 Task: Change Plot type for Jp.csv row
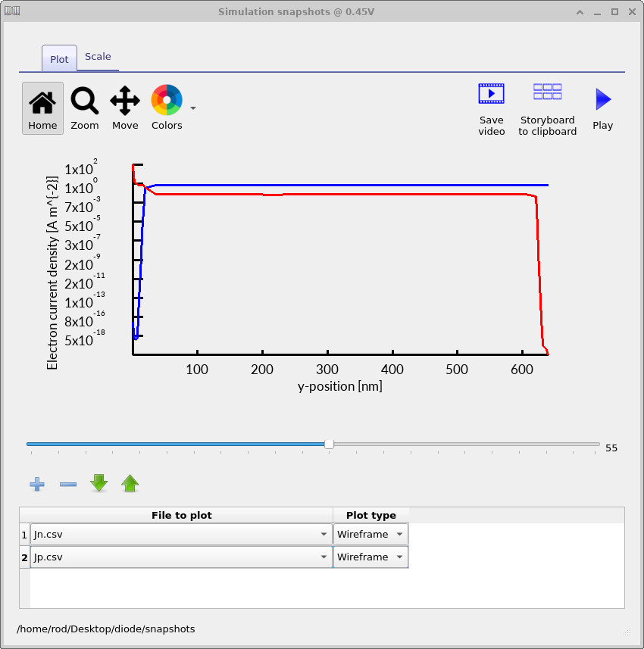tap(371, 557)
